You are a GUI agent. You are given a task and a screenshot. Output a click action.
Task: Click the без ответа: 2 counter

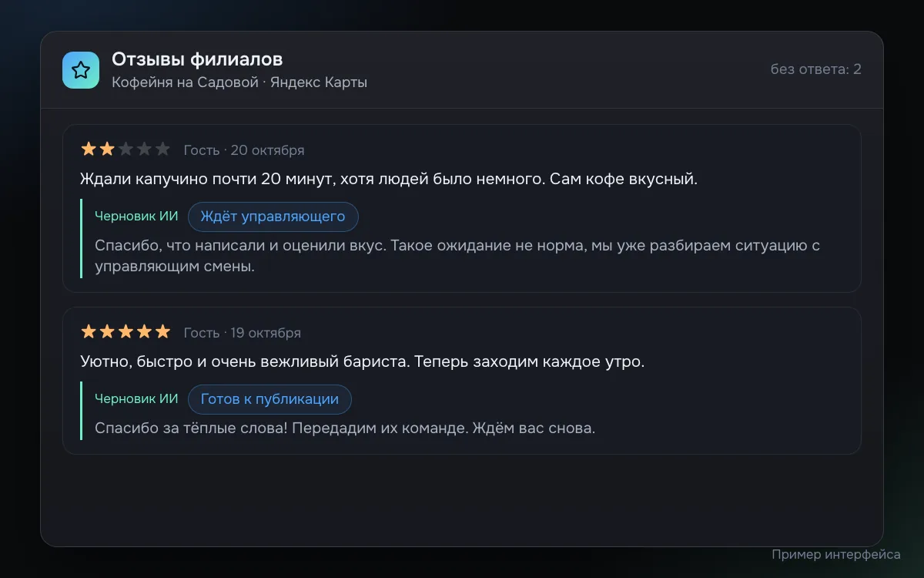pos(816,69)
